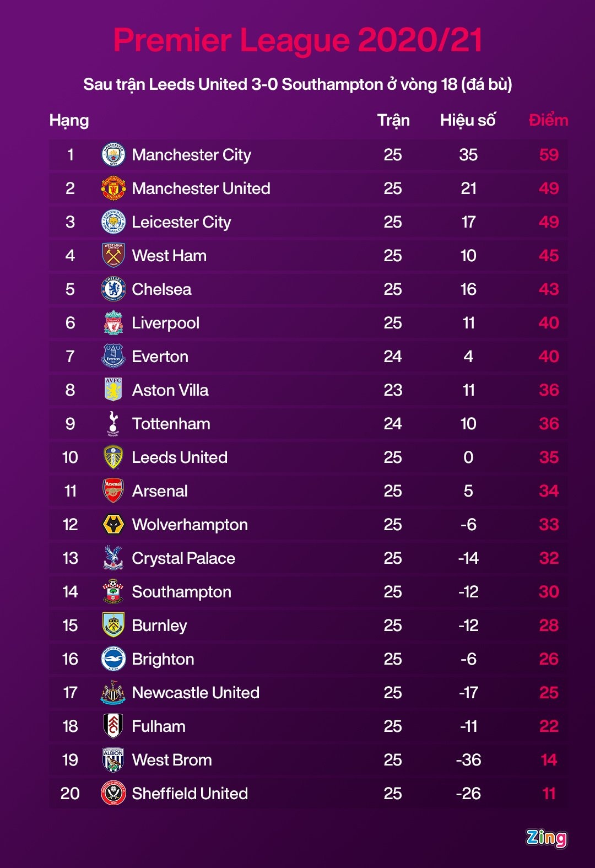Select the Liverpool club crest
Viewport: 595px width, 868px height.
(x=113, y=323)
